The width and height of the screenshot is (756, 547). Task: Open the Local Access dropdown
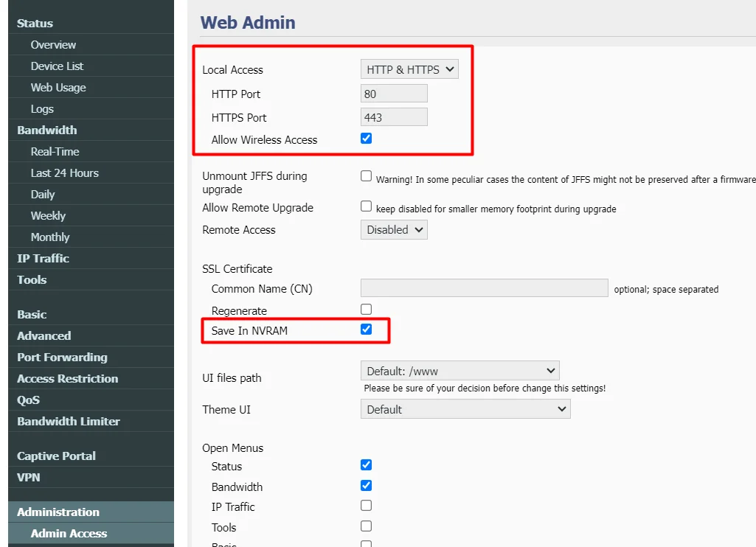coord(409,69)
